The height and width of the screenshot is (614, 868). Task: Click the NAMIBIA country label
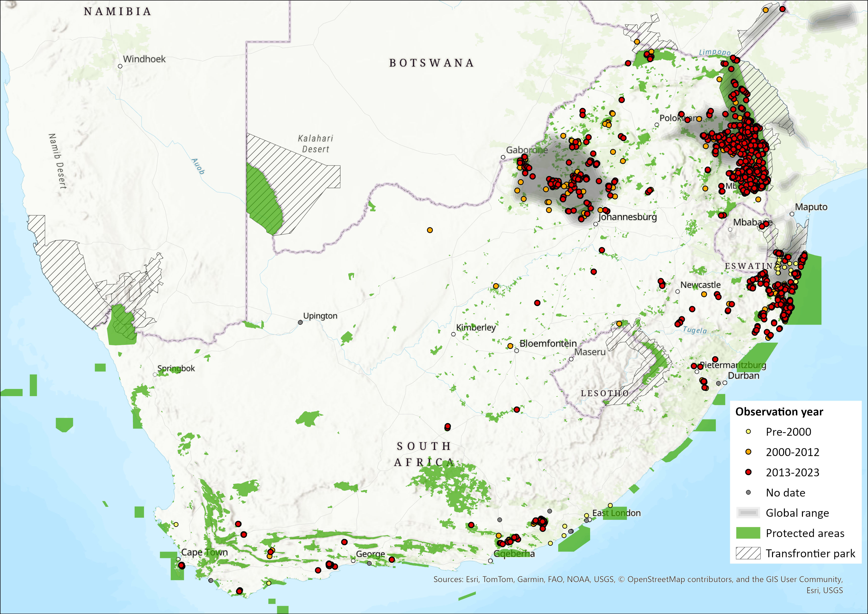[118, 12]
